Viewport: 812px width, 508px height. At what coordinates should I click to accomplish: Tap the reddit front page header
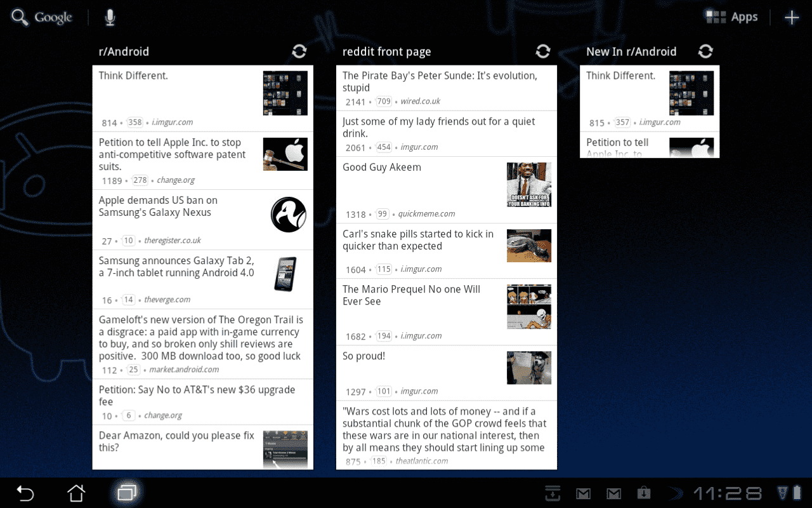[x=386, y=52]
